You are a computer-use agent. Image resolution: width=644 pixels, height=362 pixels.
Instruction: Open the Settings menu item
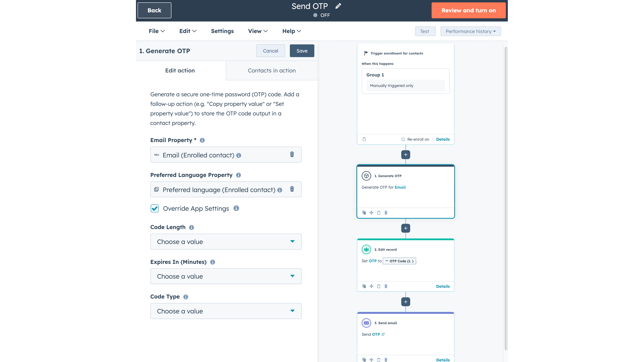222,31
